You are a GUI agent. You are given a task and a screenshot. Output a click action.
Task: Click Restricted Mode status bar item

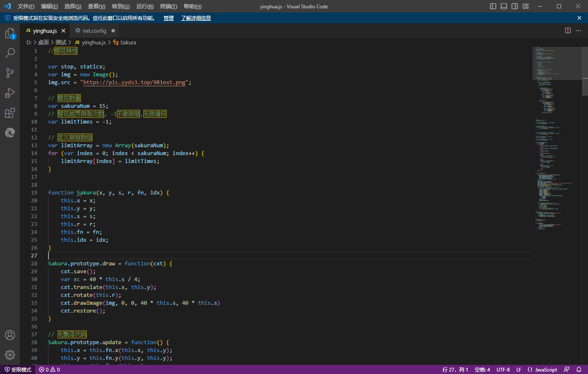[x=18, y=369]
